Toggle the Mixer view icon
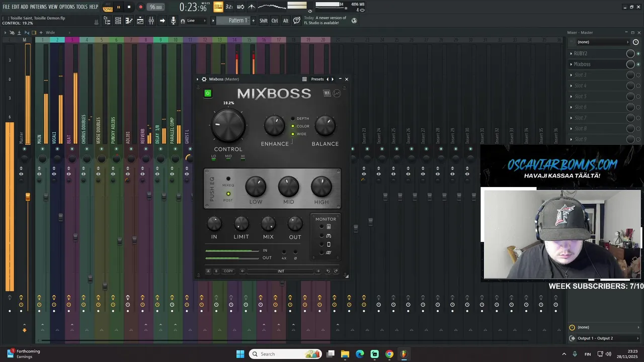Image resolution: width=644 pixels, height=362 pixels. click(x=151, y=21)
